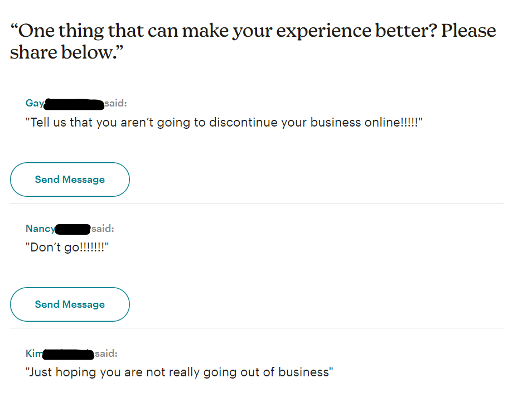Open the Nancy respondent name link
This screenshot has height=407, width=532.
40,229
